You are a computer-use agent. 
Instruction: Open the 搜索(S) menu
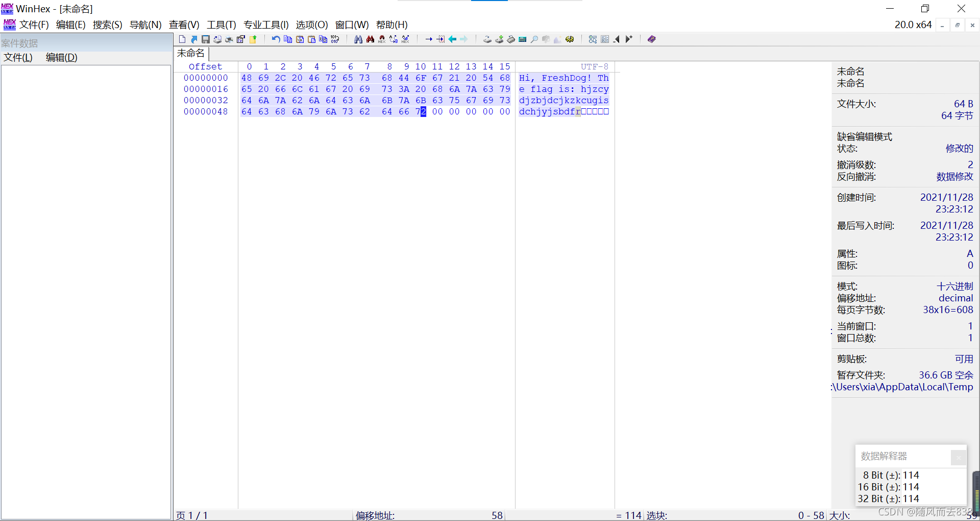coord(108,25)
